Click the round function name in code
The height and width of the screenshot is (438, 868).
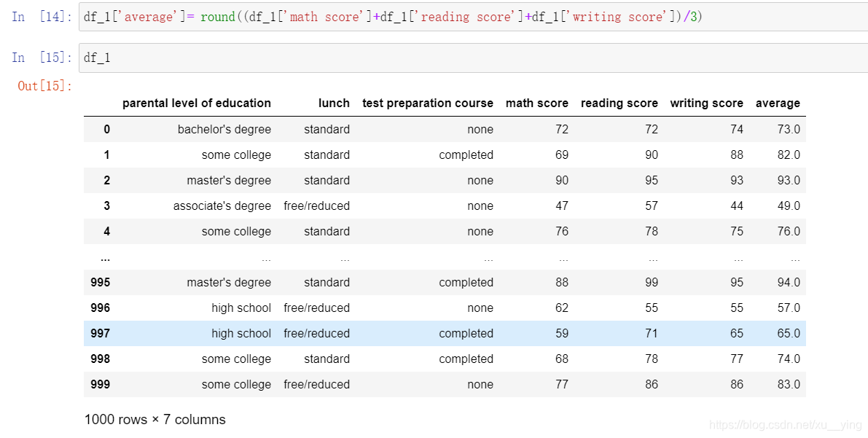click(x=217, y=16)
